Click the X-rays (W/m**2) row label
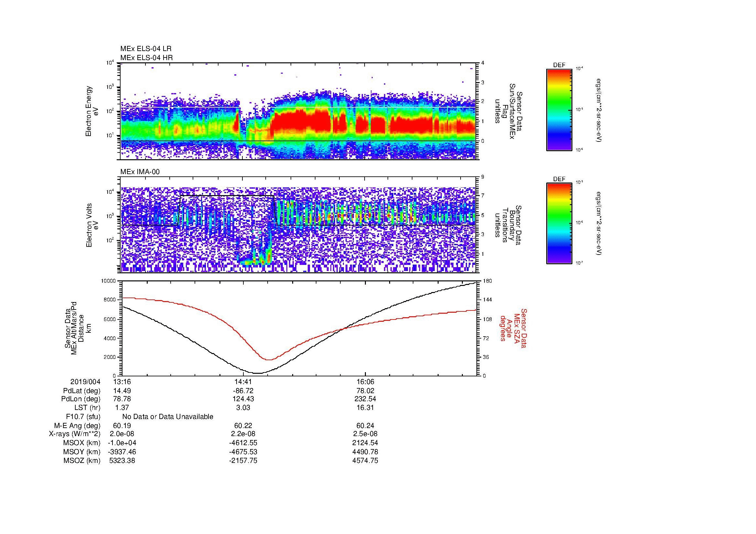 [x=75, y=434]
